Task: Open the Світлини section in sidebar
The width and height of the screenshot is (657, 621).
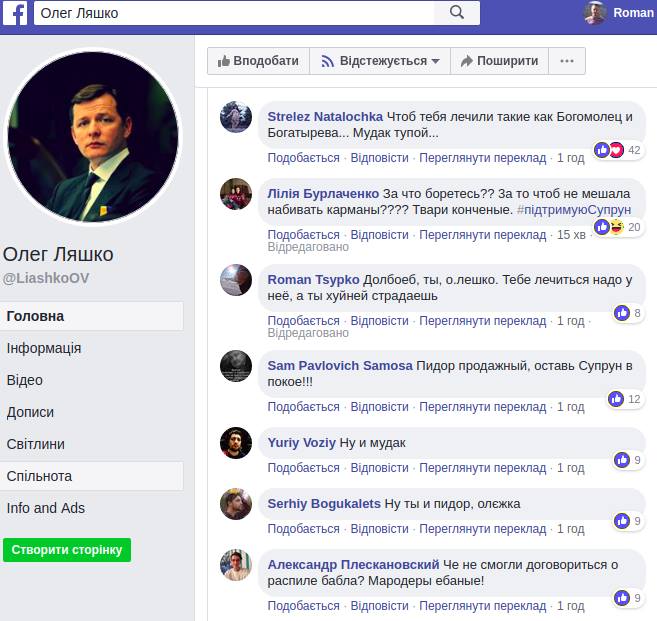Action: pos(36,444)
